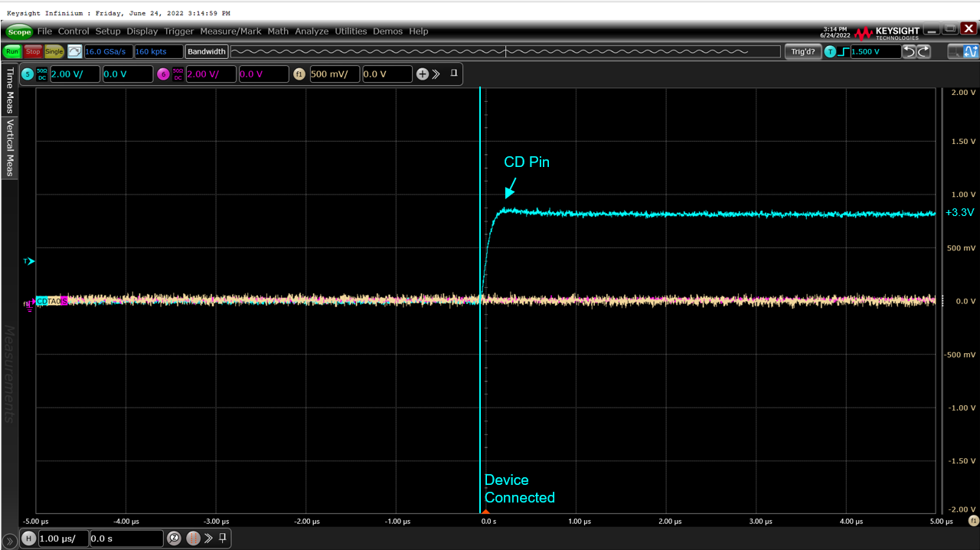Viewport: 980px width, 550px height.
Task: Click the f1 math function icon
Action: click(299, 74)
